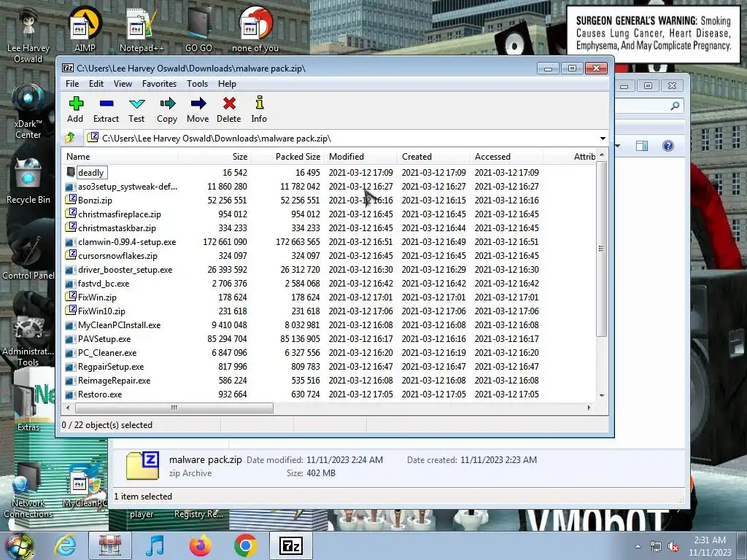
Task: Click horizontal scrollbar right arrow
Action: point(589,408)
